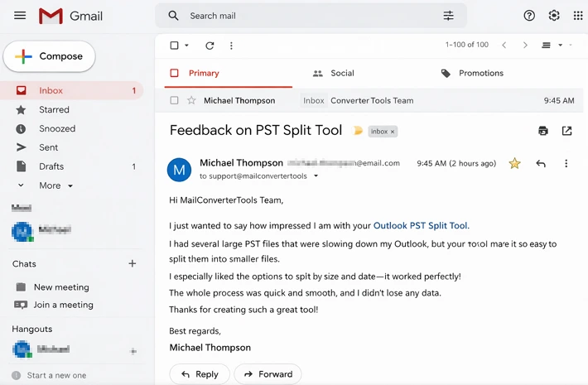Expand recipient details arrow after support address
588x385 pixels.
click(x=316, y=176)
